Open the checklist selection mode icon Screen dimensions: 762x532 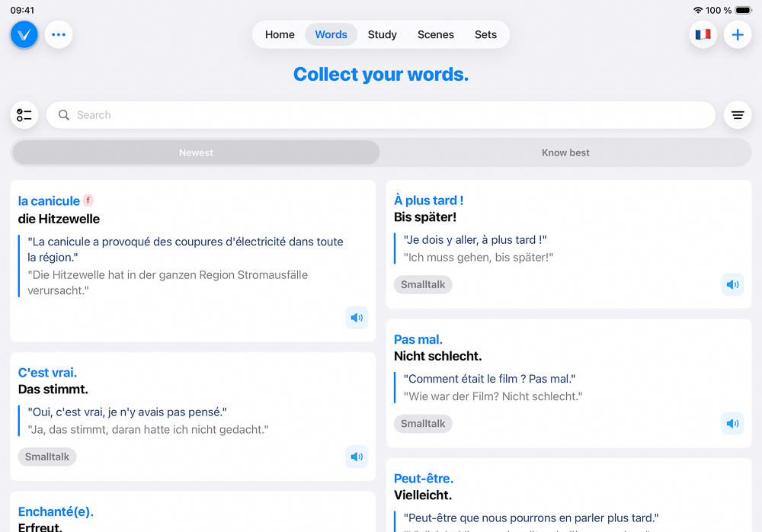point(24,115)
